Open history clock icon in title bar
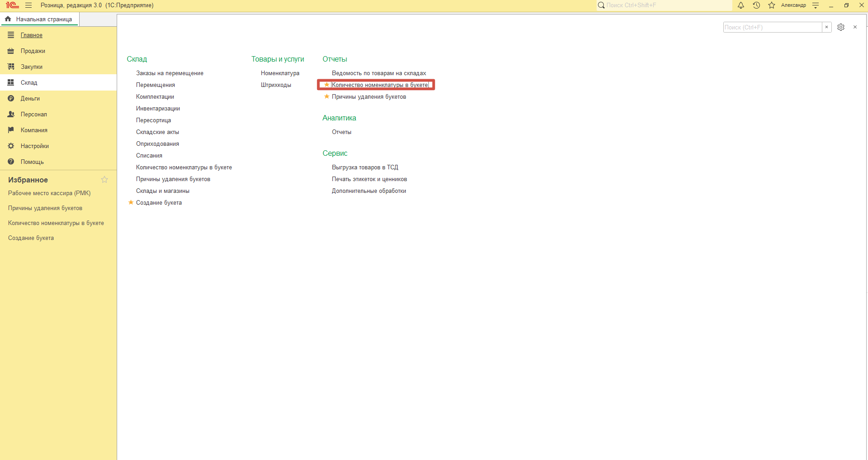 (x=756, y=5)
